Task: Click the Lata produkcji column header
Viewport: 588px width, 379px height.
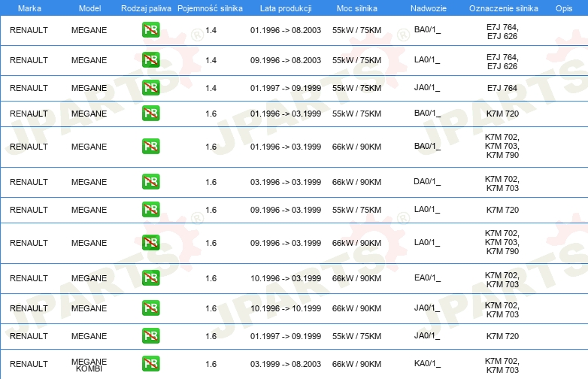Action: point(286,8)
